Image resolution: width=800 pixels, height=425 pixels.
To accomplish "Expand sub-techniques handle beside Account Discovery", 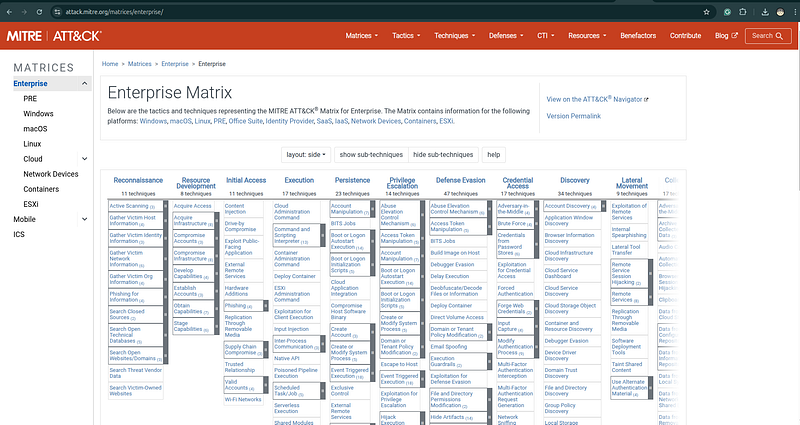I will pyautogui.click(x=603, y=206).
